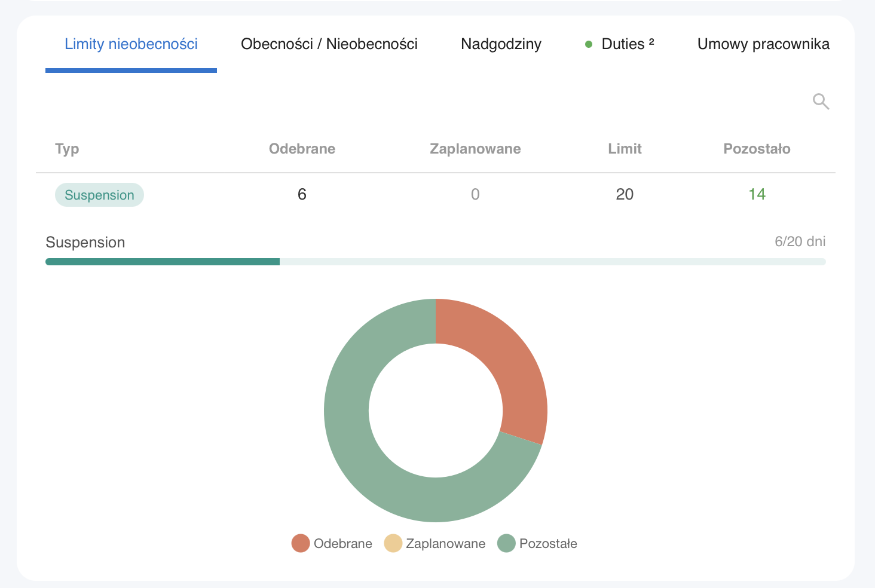Click the Suspension label above progress bar
Viewport: 875px width, 588px height.
[x=85, y=242]
